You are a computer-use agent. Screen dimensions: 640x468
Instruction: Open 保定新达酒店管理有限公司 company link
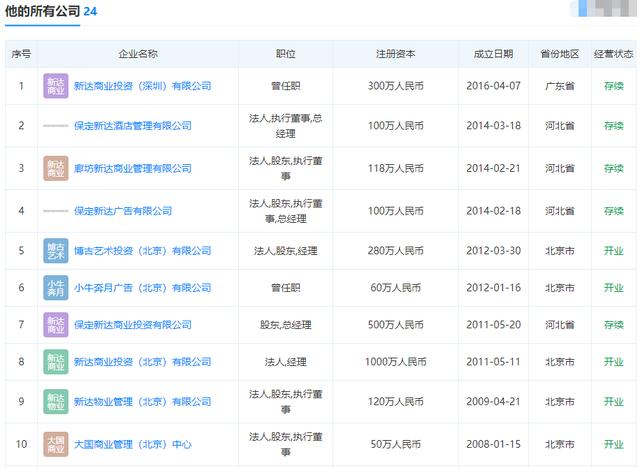click(x=133, y=126)
